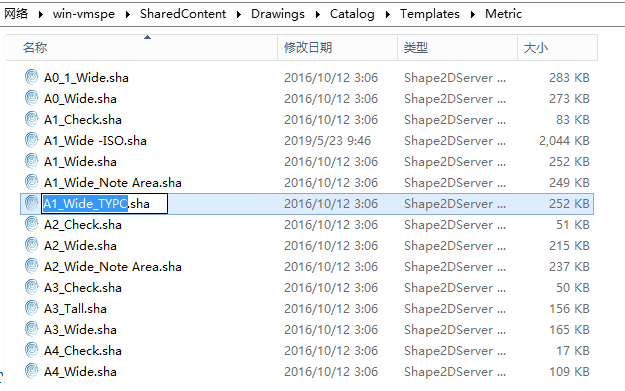The height and width of the screenshot is (391, 625).
Task: Expand the arrow after 网络 in address bar
Action: click(x=41, y=14)
